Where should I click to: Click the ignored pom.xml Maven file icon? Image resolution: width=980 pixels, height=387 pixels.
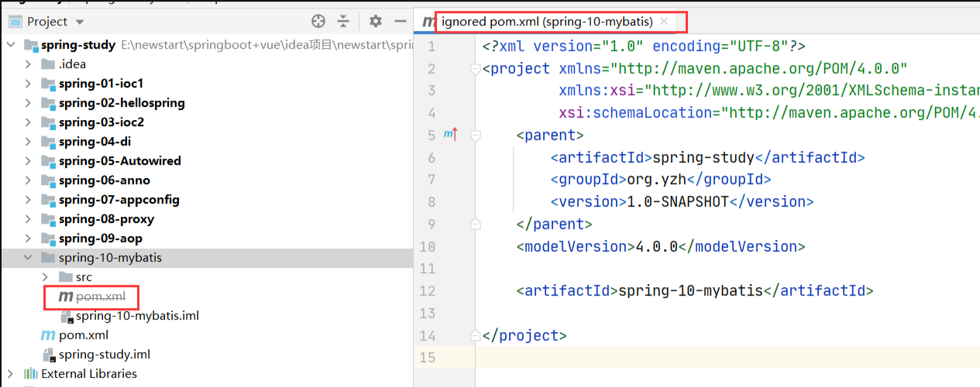click(65, 296)
